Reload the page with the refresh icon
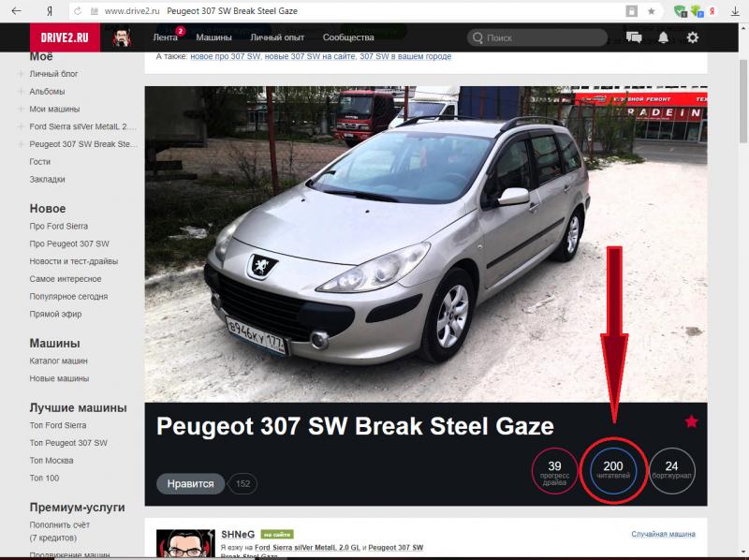749x560 pixels. point(78,11)
